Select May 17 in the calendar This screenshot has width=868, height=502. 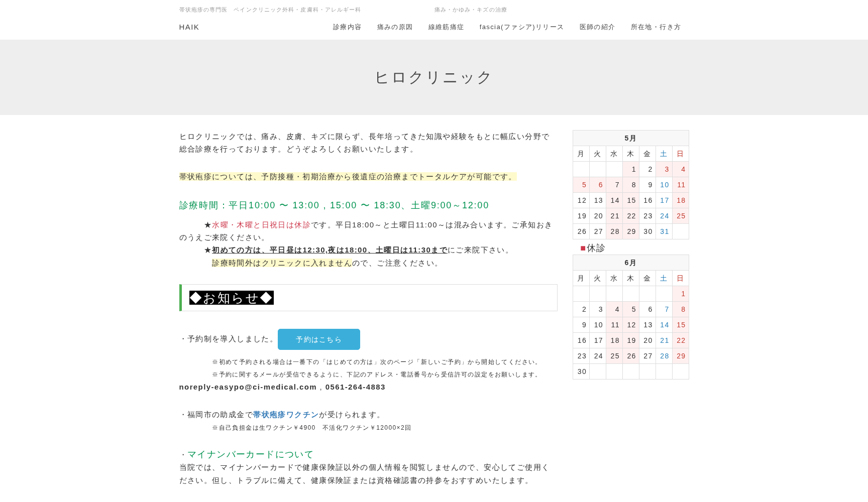(664, 200)
